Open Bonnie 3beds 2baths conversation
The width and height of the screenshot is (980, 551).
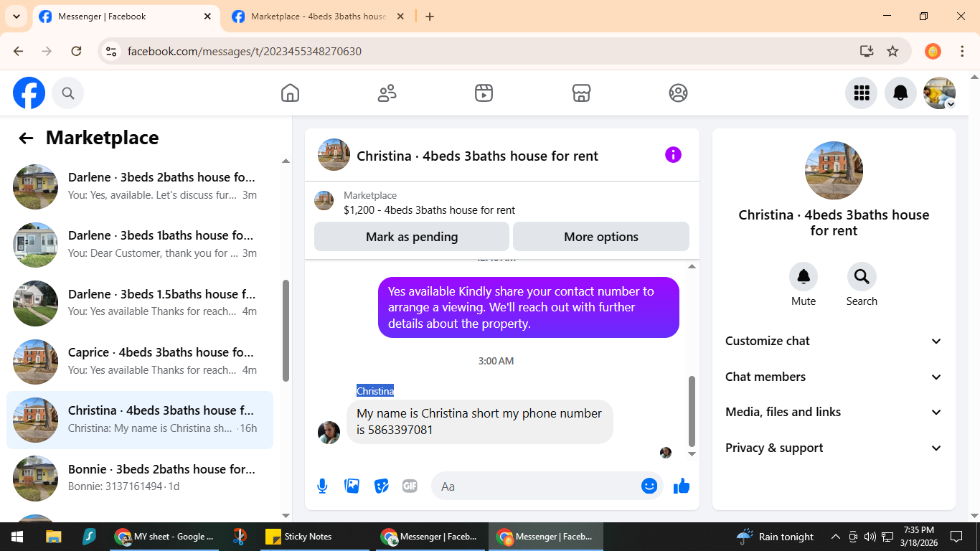tap(140, 478)
